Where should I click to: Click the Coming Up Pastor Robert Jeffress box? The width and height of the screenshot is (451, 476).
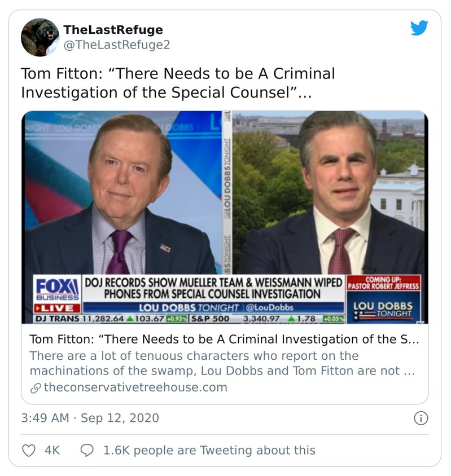click(384, 283)
